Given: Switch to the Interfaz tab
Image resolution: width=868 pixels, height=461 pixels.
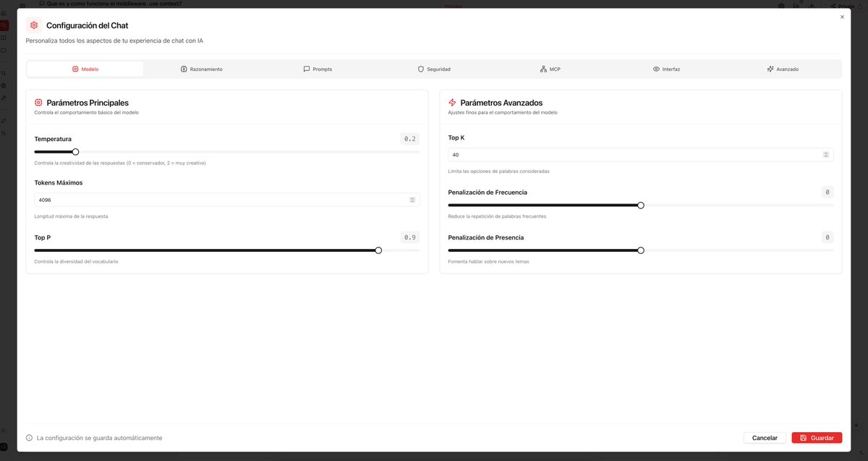Looking at the screenshot, I should click(666, 69).
